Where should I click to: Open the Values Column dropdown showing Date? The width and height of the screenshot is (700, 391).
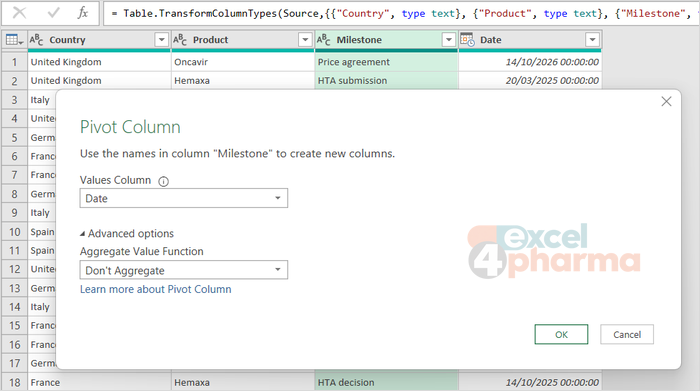(x=183, y=198)
